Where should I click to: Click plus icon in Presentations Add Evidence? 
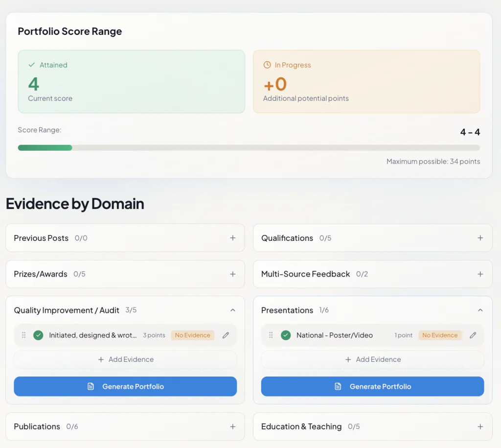[x=348, y=359]
